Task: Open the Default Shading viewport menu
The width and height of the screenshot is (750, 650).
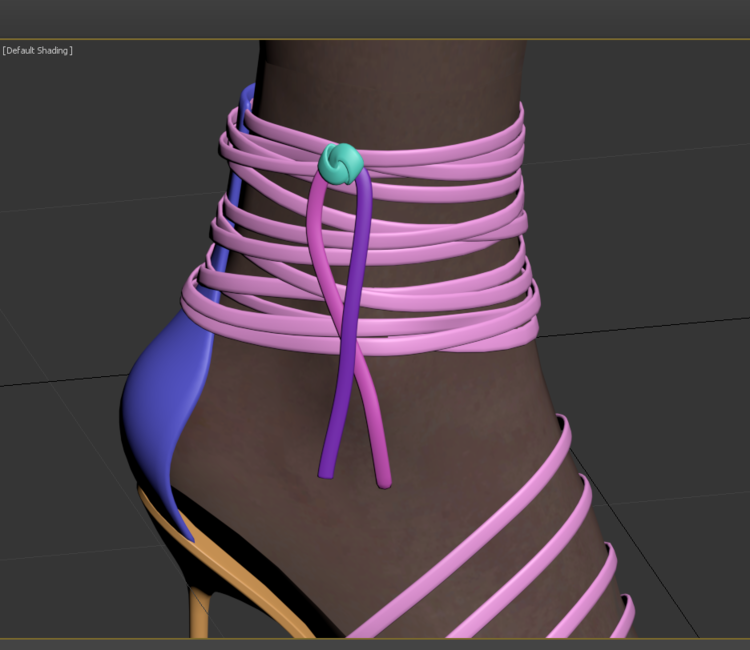Action: (x=37, y=50)
